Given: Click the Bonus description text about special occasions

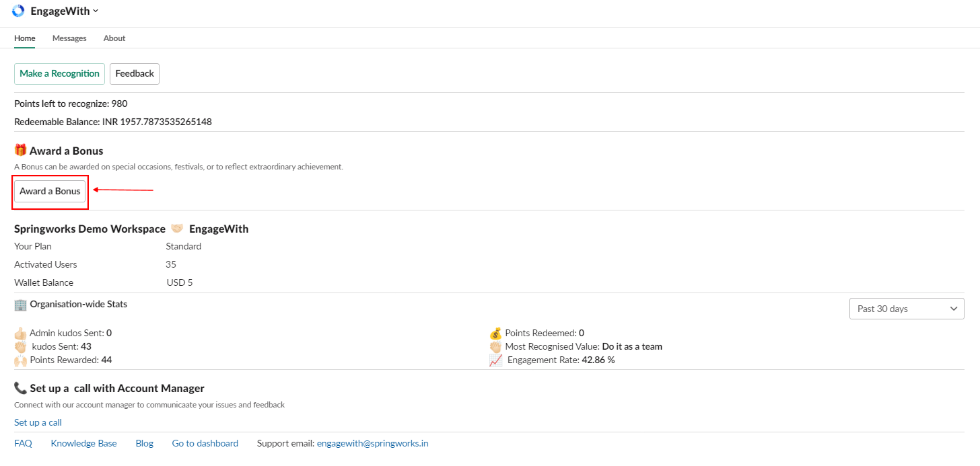Looking at the screenshot, I should tap(178, 166).
